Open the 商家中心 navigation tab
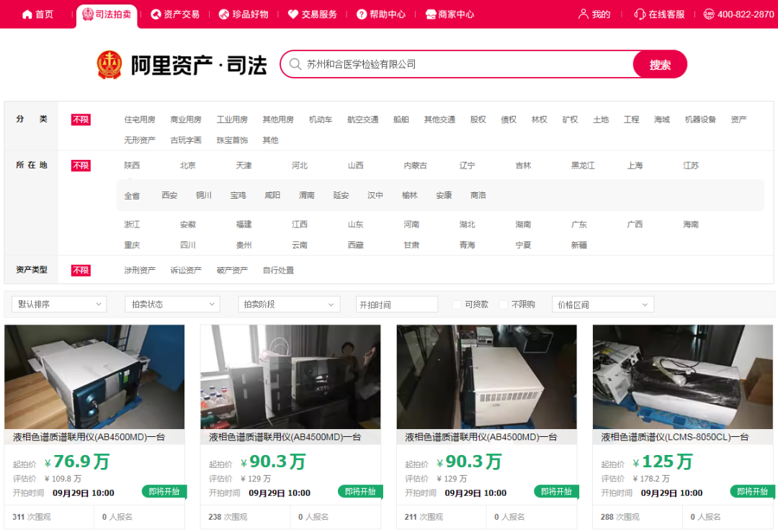Screen dimensions: 778x532 click(x=450, y=14)
